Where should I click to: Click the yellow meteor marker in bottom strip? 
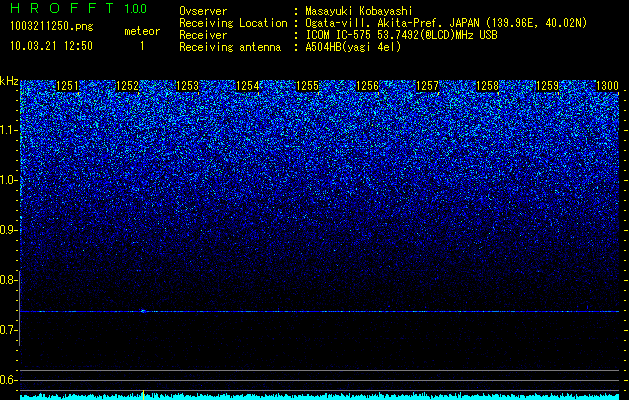[143, 394]
